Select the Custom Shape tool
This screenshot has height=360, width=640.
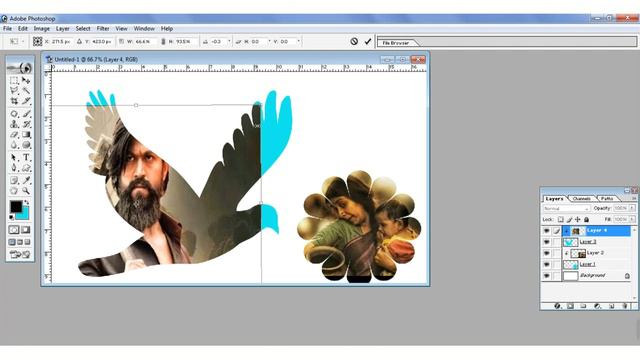point(26,167)
